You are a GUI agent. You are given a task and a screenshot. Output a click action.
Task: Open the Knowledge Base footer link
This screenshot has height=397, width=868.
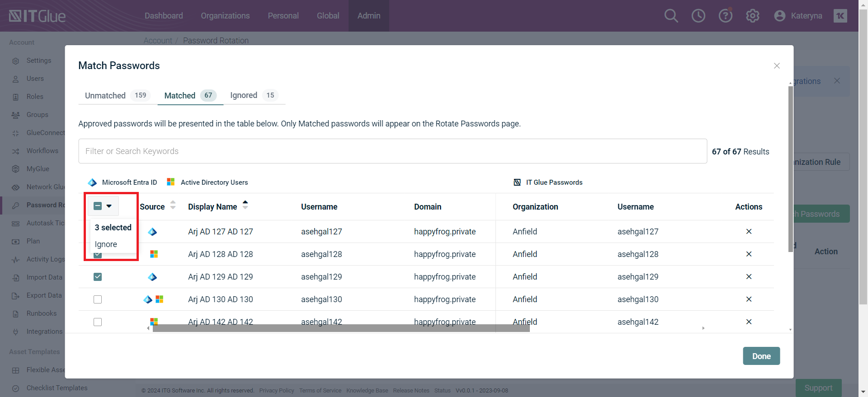click(367, 391)
